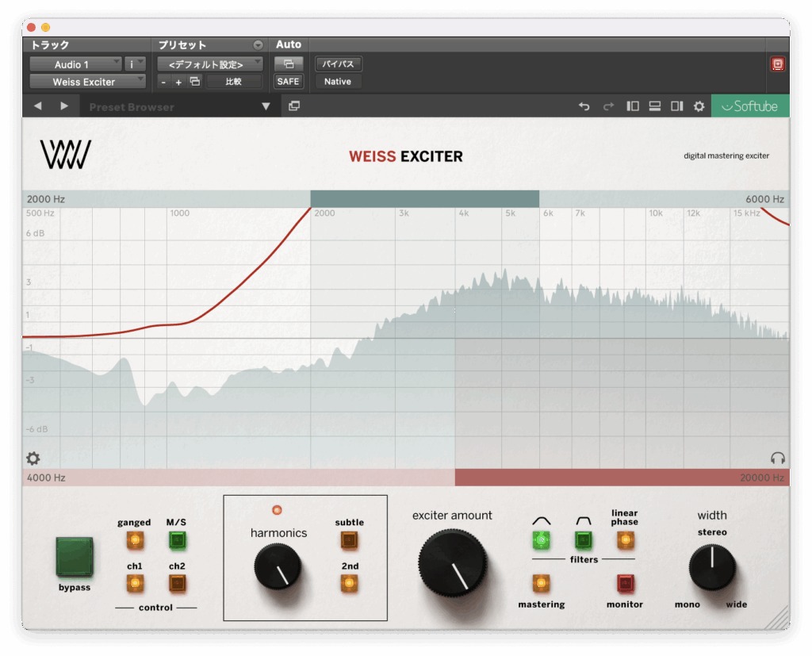Viewport: 812px width, 656px height.
Task: Undo the last change
Action: tap(584, 106)
